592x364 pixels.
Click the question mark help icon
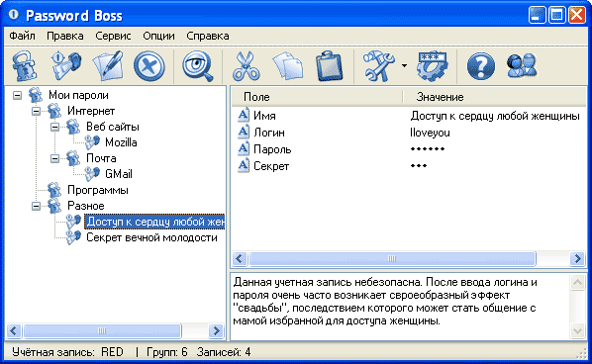(x=480, y=66)
